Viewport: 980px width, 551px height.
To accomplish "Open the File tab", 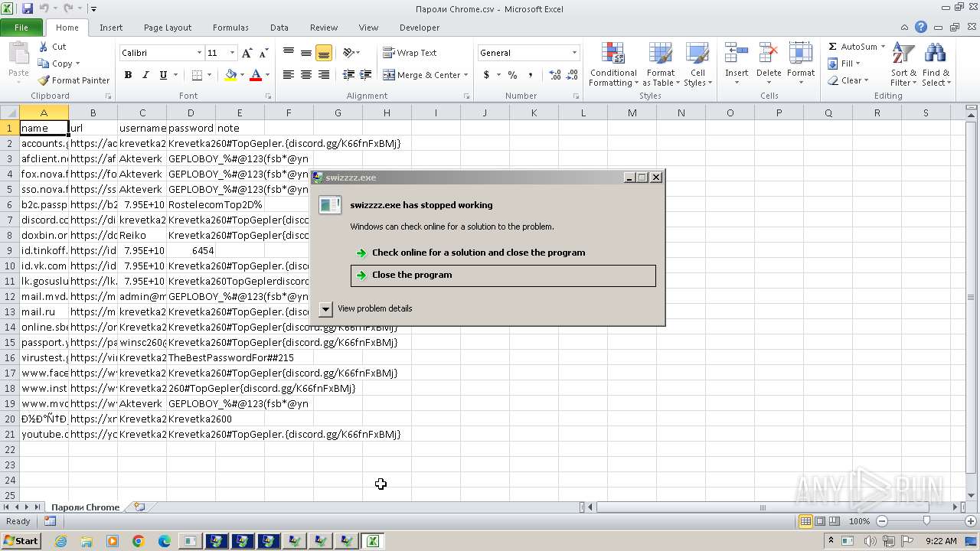I will click(21, 28).
